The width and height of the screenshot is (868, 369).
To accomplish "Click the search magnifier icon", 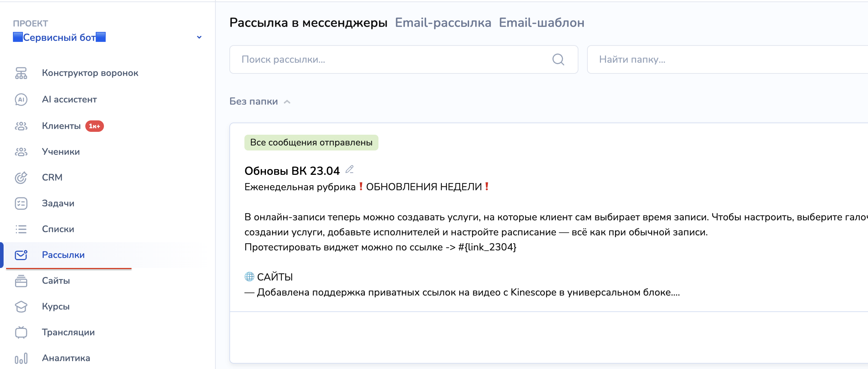I will click(x=558, y=59).
